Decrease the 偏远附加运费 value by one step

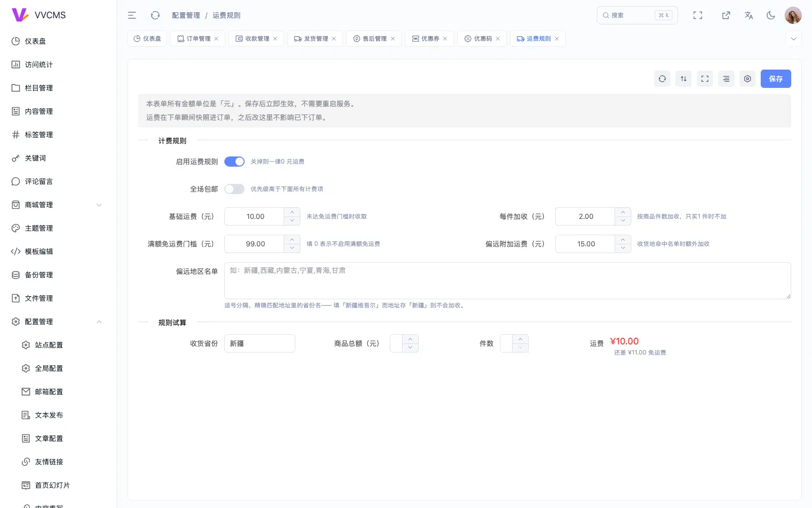point(623,248)
